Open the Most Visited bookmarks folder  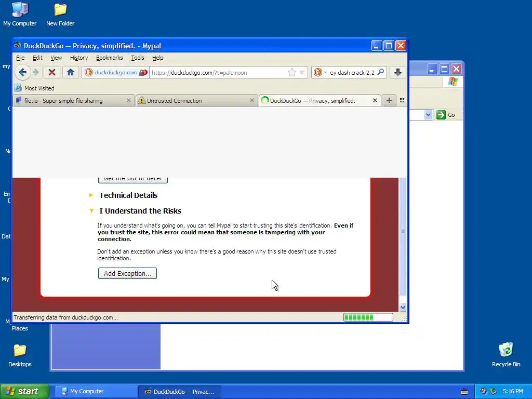(35, 88)
